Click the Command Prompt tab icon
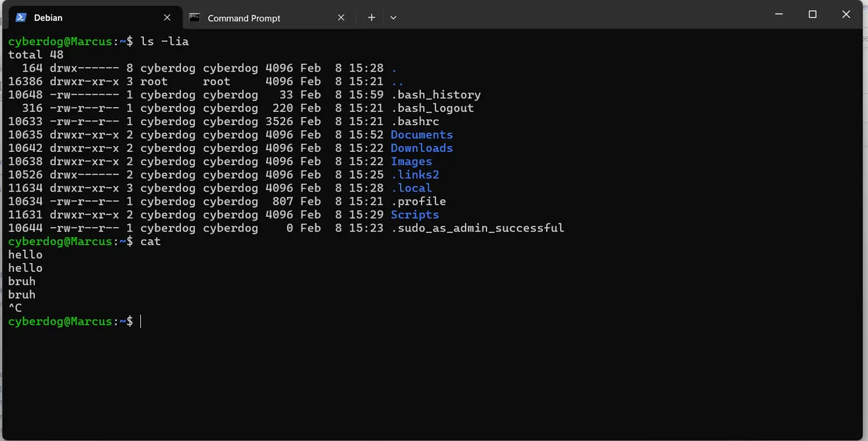The image size is (868, 441). point(194,17)
